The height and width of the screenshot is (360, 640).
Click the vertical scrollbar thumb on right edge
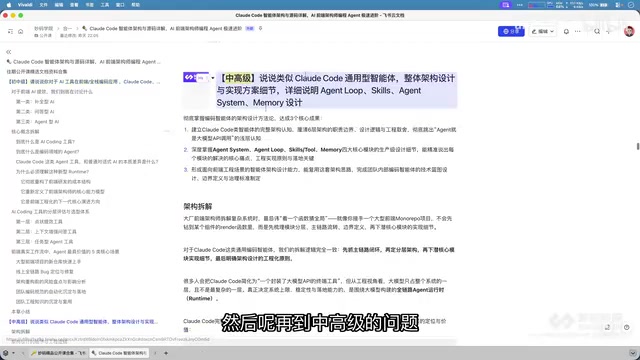(x=638, y=146)
